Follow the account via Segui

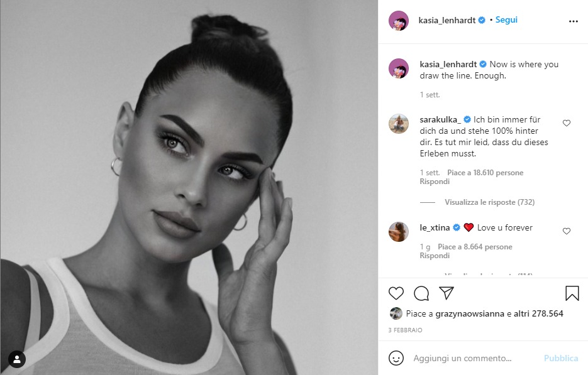point(506,20)
